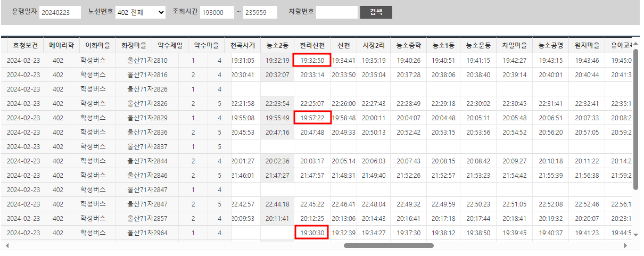Screen dimensions: 644x256
Task: Click the 운행일자 date field
Action: (60, 12)
